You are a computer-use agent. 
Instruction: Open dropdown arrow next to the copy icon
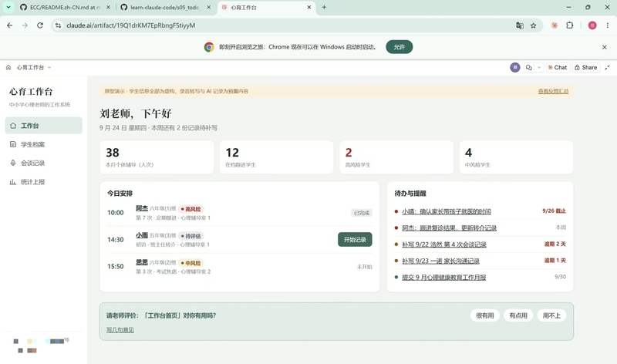click(539, 68)
